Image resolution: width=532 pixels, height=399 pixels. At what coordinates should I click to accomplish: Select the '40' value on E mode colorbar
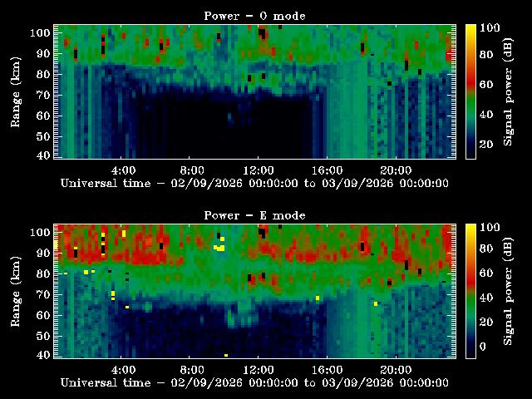[486, 298]
